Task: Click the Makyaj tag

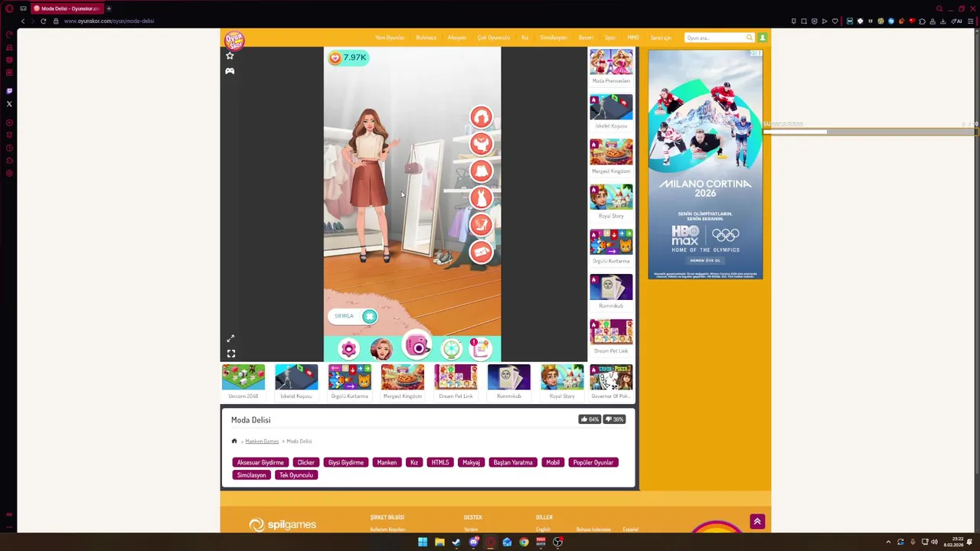Action: click(x=471, y=462)
